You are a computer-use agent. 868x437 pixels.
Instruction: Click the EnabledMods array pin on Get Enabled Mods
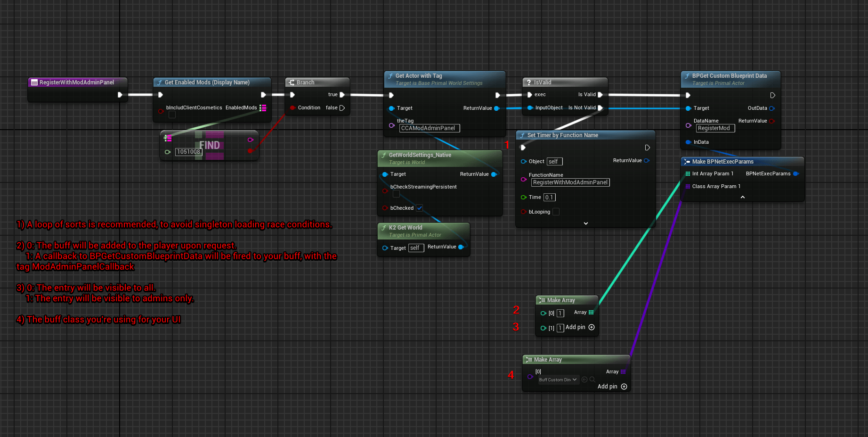tap(263, 107)
